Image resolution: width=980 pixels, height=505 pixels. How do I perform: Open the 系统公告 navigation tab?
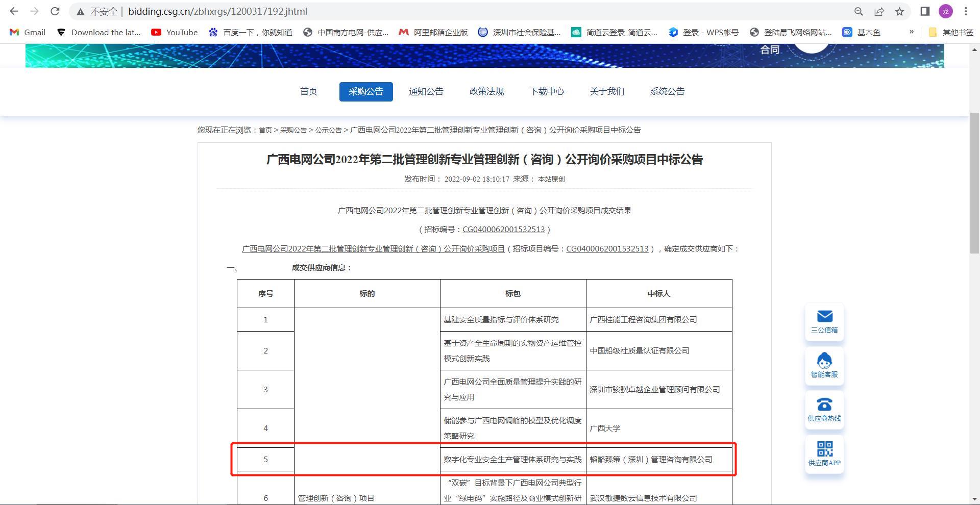coord(667,91)
